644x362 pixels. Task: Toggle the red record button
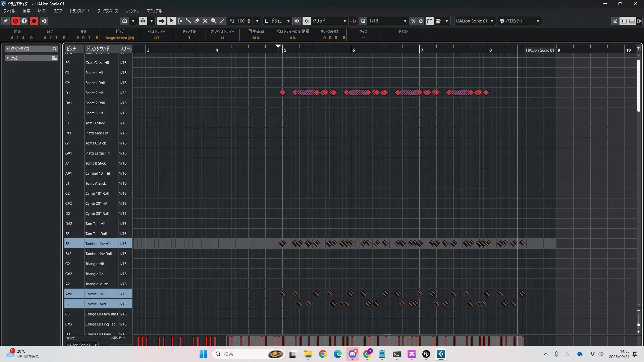coord(34,21)
